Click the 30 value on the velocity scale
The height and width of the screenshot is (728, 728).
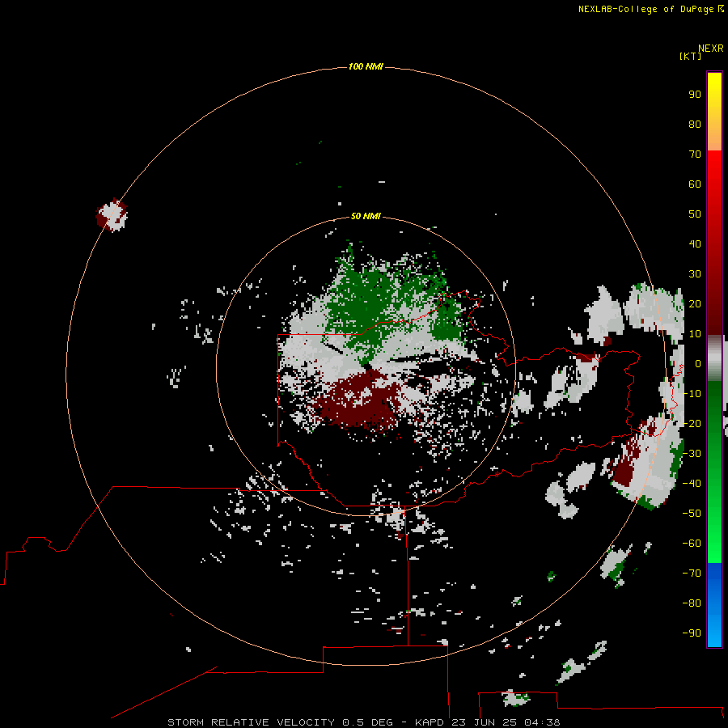[x=695, y=274]
